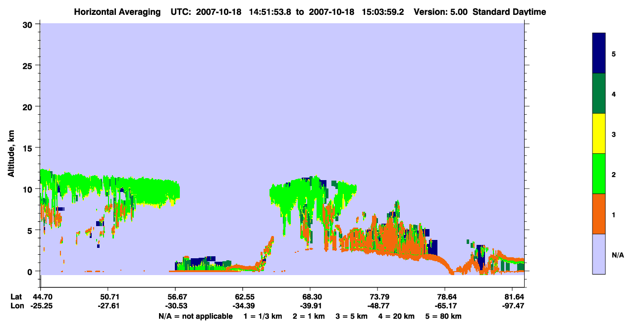
Task: Click the '1 = 1/3 km' legend text
Action: [x=263, y=316]
